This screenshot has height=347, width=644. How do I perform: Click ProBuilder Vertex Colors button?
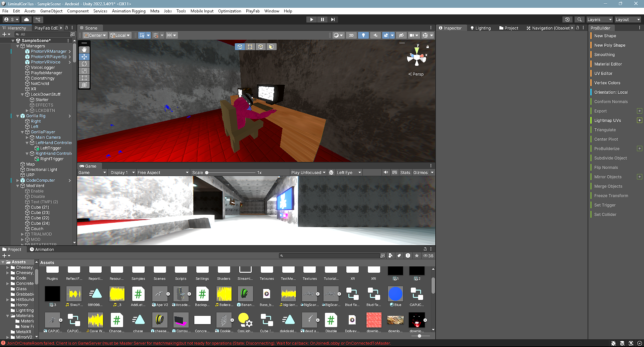click(x=607, y=83)
